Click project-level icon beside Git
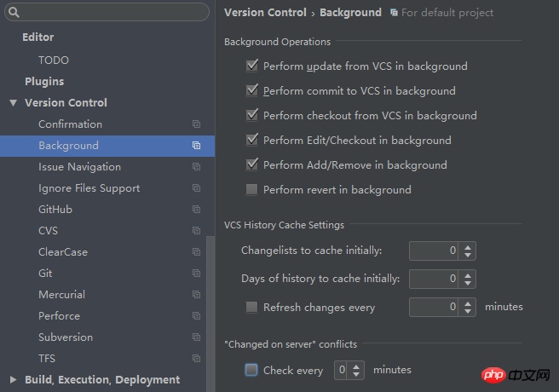This screenshot has width=559, height=392. click(197, 273)
